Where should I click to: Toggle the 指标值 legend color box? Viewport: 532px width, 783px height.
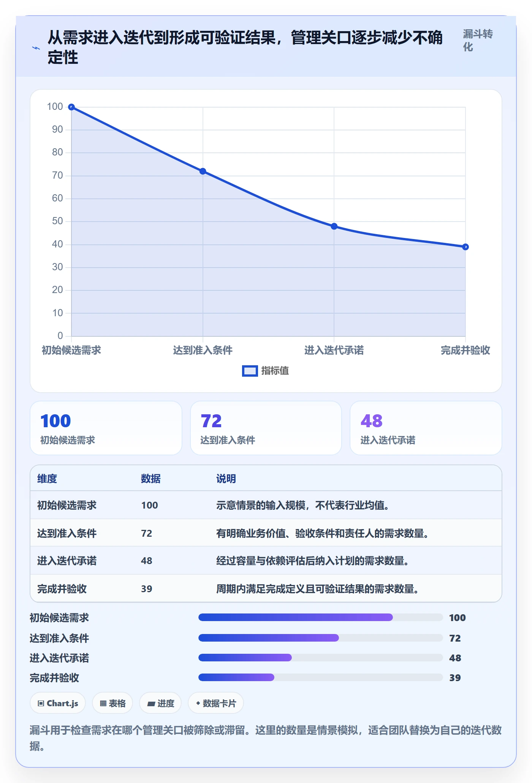coord(250,371)
